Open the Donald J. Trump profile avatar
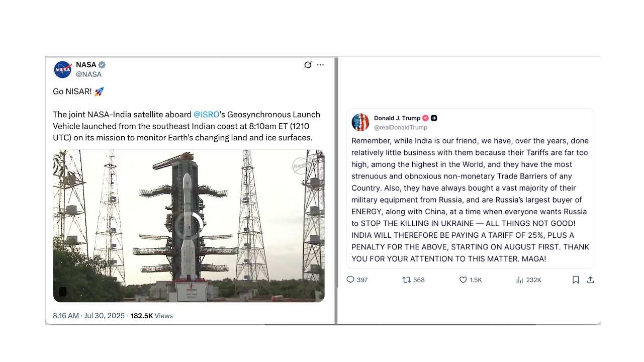Viewport: 644px width, 362px height. tap(360, 122)
